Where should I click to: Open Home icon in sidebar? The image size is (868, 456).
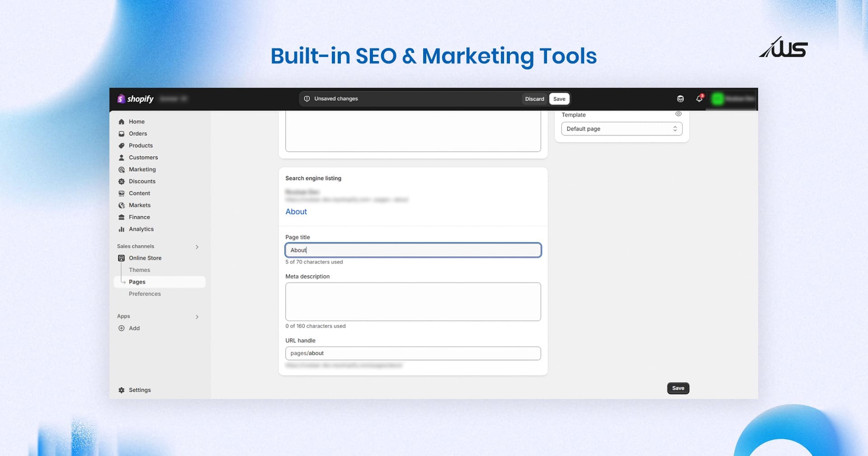121,122
